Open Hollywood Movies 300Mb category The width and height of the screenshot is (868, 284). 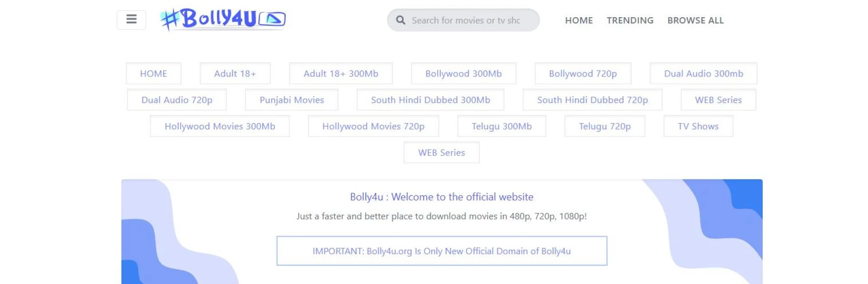pos(220,126)
